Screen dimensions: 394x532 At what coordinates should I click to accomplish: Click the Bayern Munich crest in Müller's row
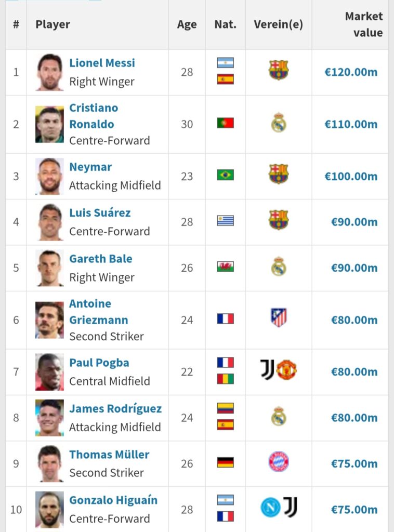(x=279, y=461)
